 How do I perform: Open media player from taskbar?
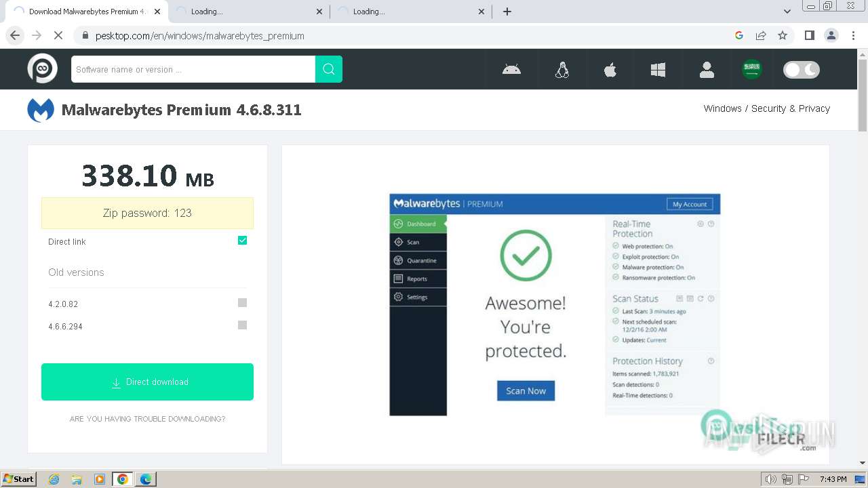pyautogui.click(x=100, y=479)
